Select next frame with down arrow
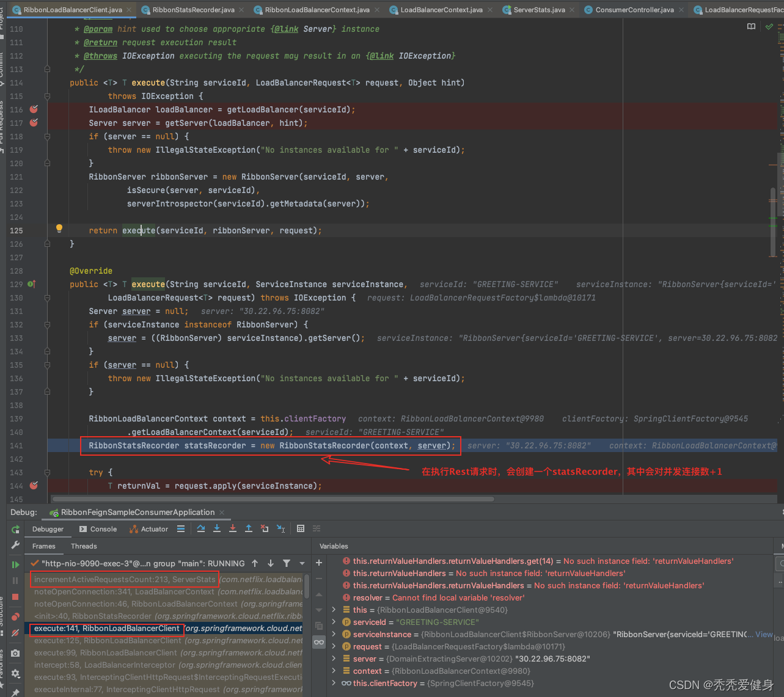Screen dimensions: 784x697 [271, 563]
